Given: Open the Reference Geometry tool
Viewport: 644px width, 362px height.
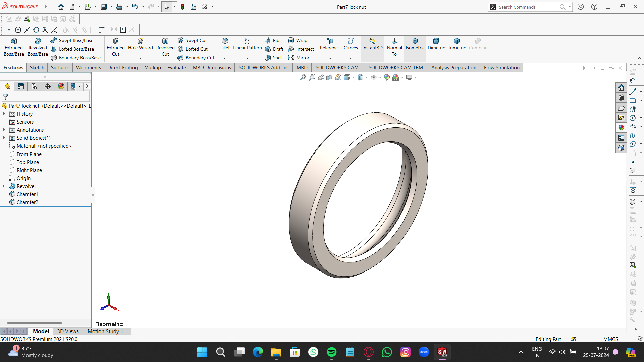Looking at the screenshot, I should pyautogui.click(x=330, y=44).
